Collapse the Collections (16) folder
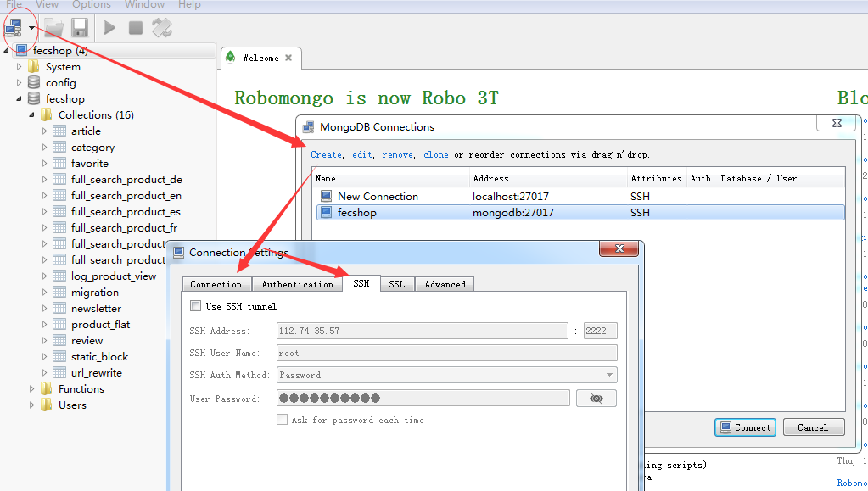Screen dimensions: 868x491 [31, 114]
